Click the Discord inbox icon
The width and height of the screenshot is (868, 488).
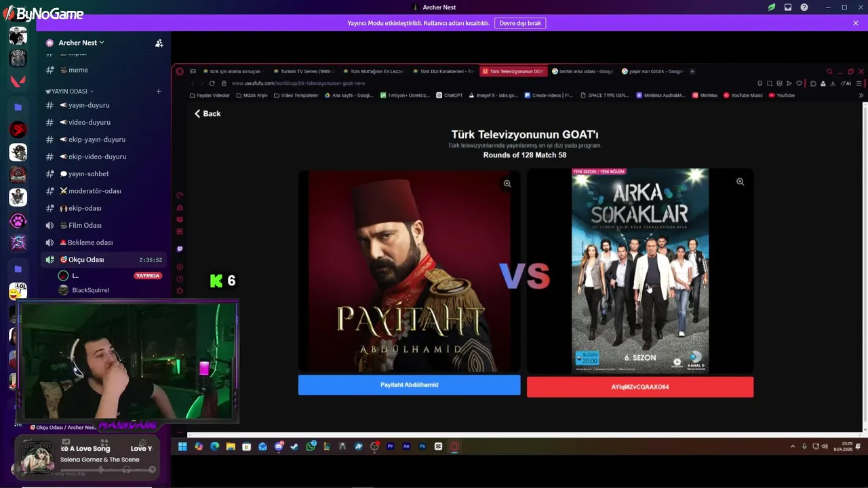point(788,7)
